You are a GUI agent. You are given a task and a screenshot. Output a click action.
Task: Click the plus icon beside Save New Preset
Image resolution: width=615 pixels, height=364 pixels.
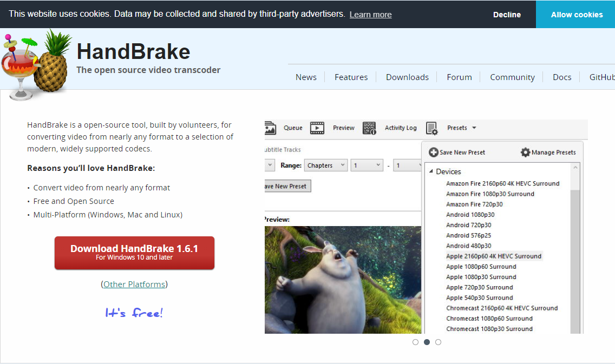pos(434,152)
